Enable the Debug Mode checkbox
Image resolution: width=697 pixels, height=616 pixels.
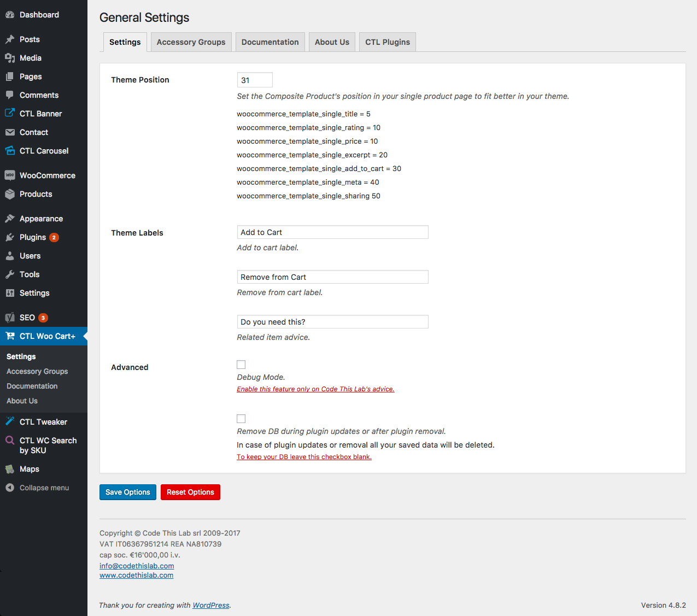click(241, 365)
